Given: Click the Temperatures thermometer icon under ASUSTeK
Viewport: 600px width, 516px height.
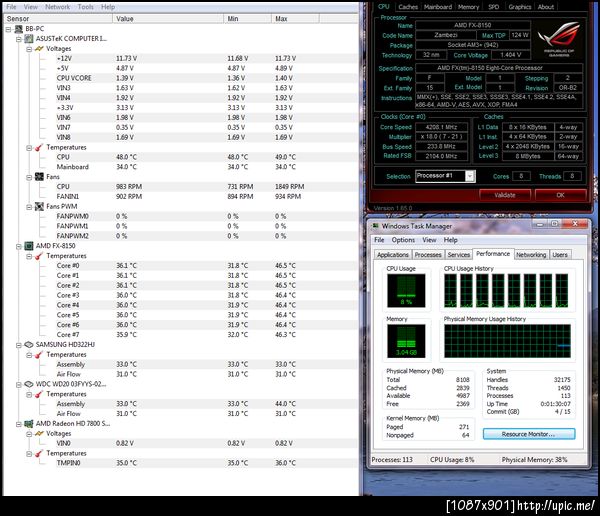Looking at the screenshot, I should pyautogui.click(x=39, y=147).
